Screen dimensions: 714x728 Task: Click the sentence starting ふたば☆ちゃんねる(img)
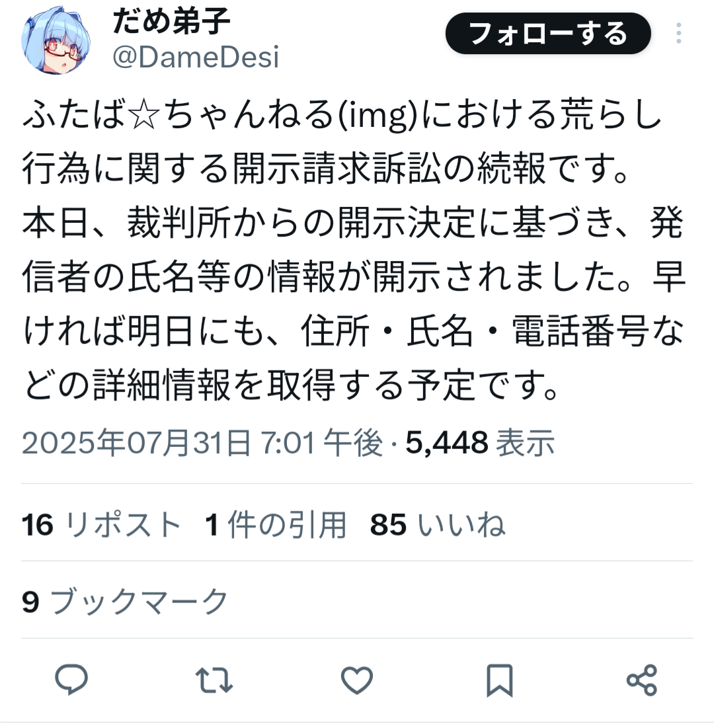342,141
